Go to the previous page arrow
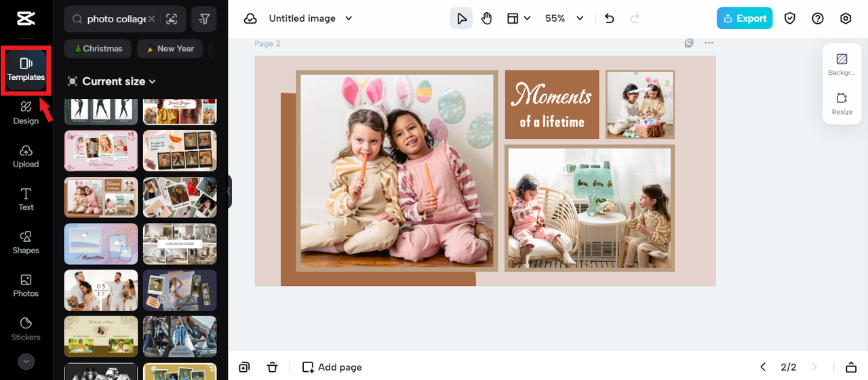The width and height of the screenshot is (868, 380). (763, 367)
